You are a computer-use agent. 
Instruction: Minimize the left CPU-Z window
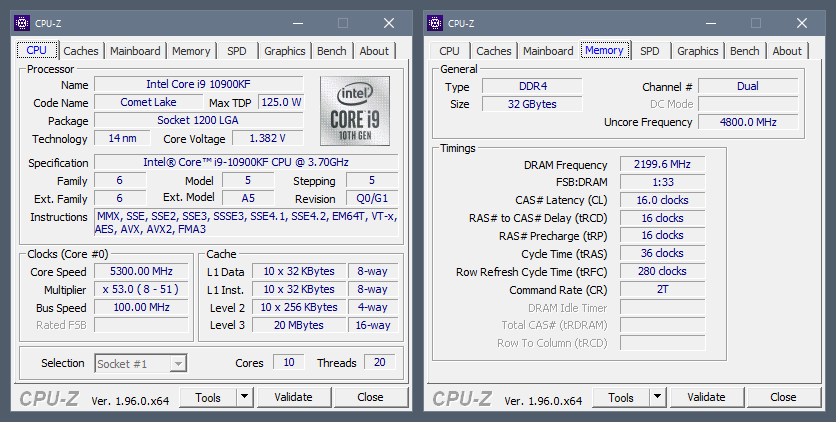pyautogui.click(x=298, y=23)
